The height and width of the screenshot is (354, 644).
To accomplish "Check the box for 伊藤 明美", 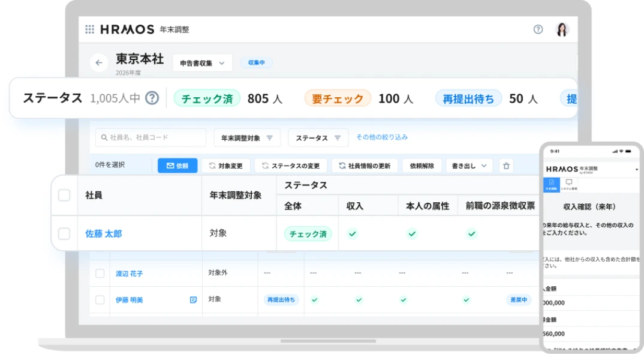I will [x=100, y=300].
